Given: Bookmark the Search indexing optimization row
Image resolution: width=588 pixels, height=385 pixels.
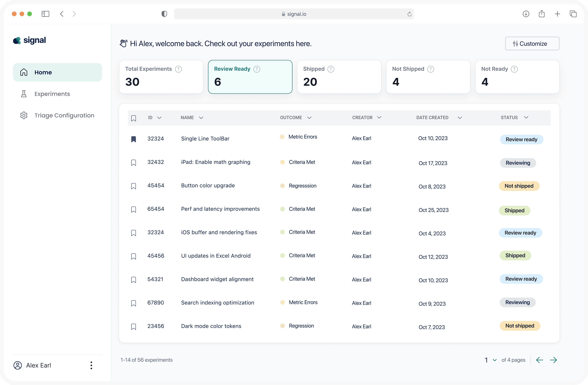Looking at the screenshot, I should tap(133, 303).
